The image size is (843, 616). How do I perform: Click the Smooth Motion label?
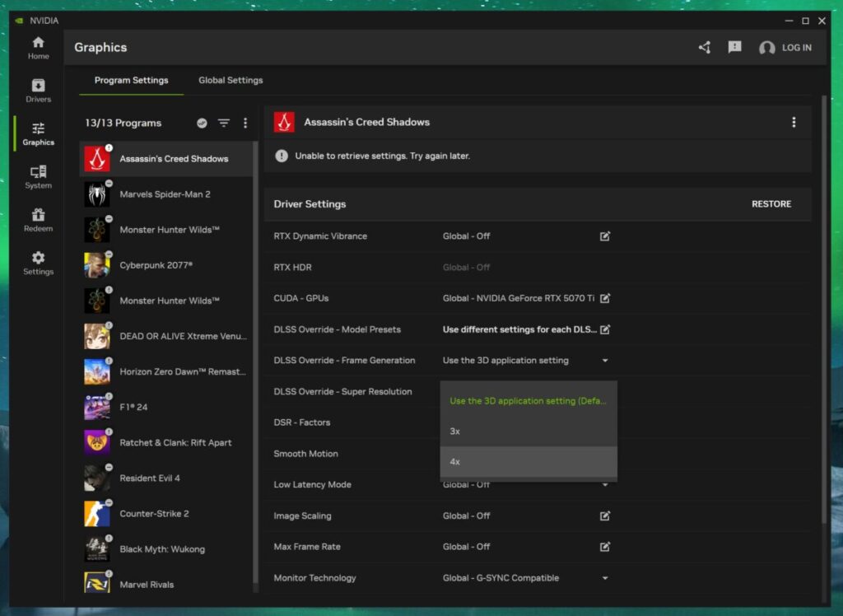305,454
